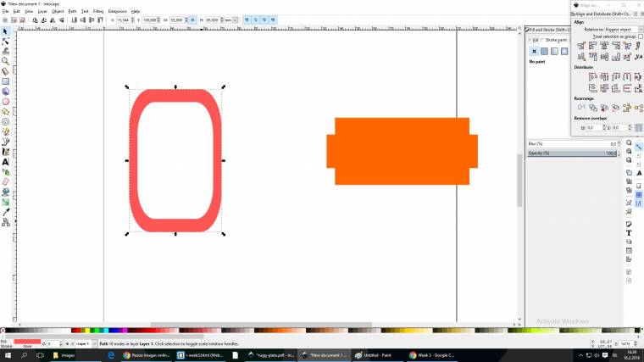644x362 pixels.
Task: Center objects on vertical axis
Action: tap(604, 46)
